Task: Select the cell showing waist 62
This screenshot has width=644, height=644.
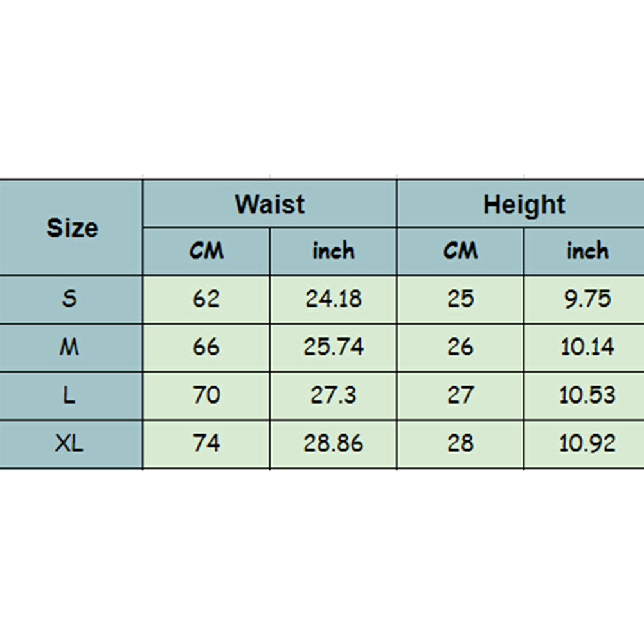Action: click(x=206, y=300)
